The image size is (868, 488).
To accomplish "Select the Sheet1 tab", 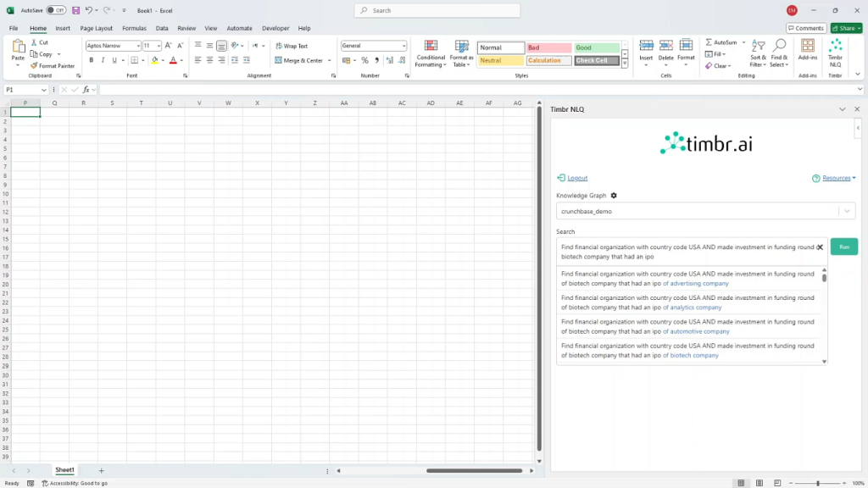I will (x=64, y=469).
